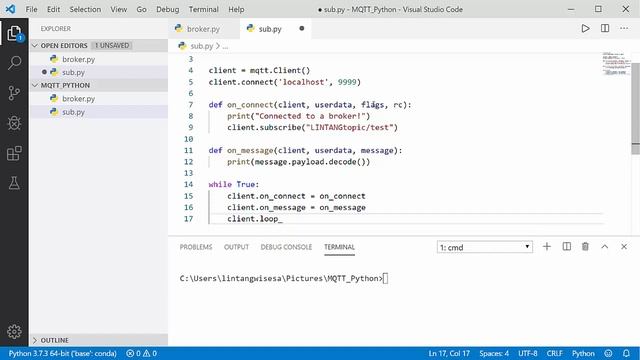Open notifications bell in status bar

tap(626, 353)
